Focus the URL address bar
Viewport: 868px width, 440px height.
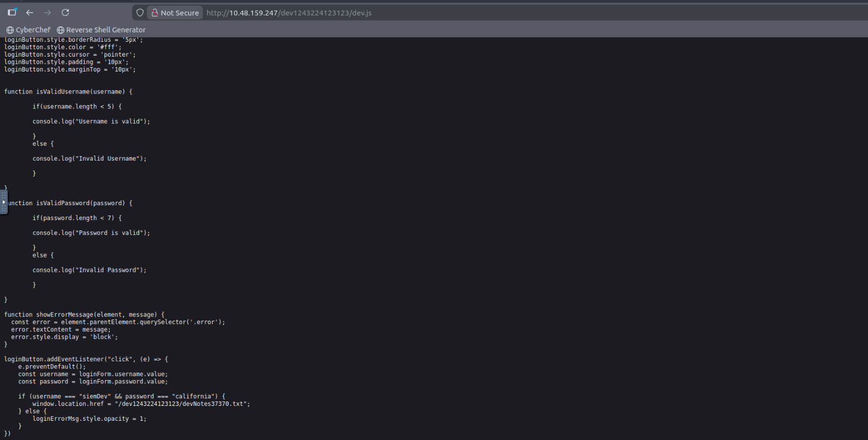tap(440, 13)
